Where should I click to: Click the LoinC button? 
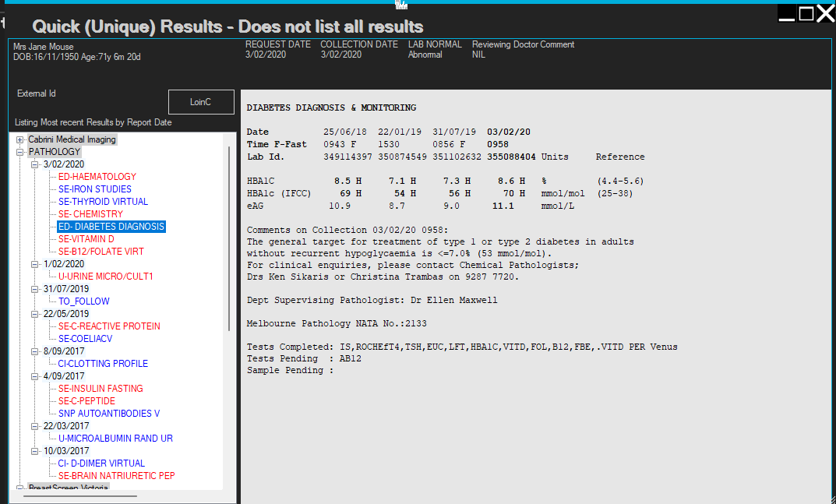201,102
